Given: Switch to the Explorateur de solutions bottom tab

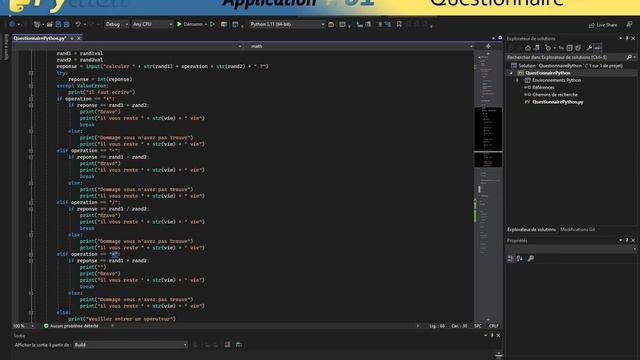Looking at the screenshot, I should click(531, 230).
